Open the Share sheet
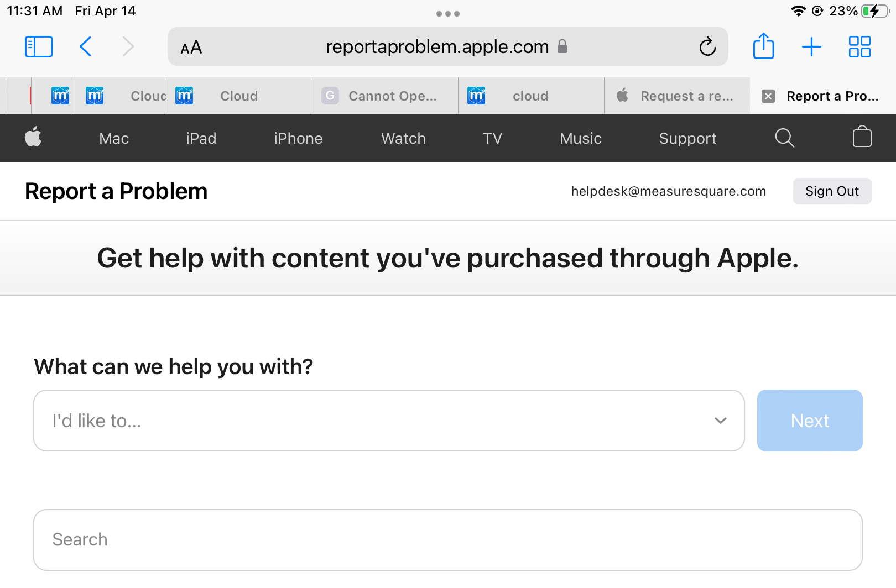The width and height of the screenshot is (896, 588). 764,46
